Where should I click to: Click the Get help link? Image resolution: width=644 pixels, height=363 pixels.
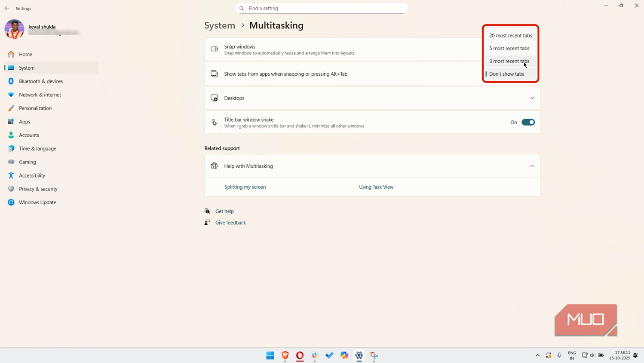click(x=224, y=211)
